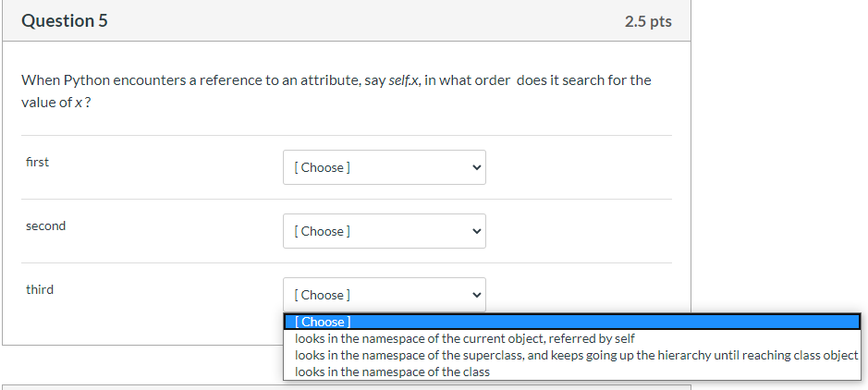Click the 'When Python encounters' question sentence
This screenshot has width=868, height=390.
coord(185,80)
